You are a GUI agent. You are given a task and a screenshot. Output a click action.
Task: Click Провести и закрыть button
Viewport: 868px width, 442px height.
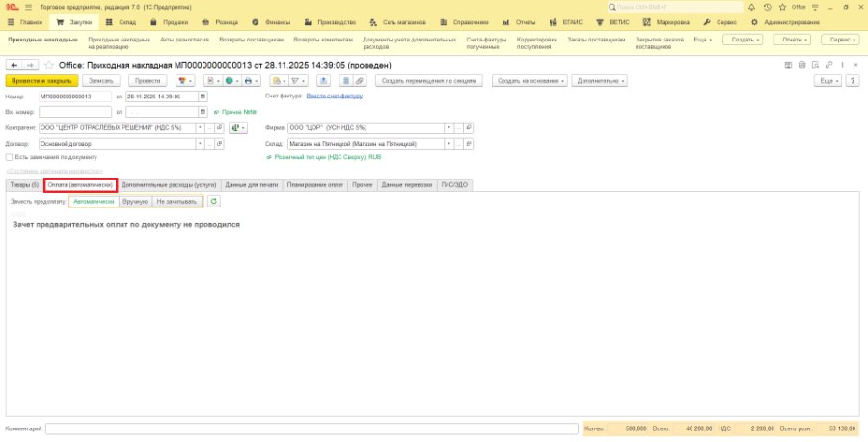[x=42, y=81]
